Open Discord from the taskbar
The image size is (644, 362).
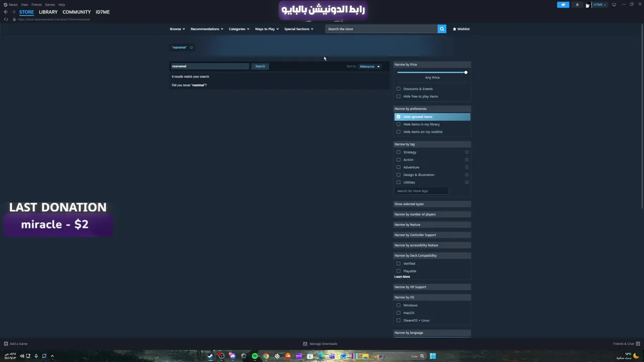[x=232, y=356]
